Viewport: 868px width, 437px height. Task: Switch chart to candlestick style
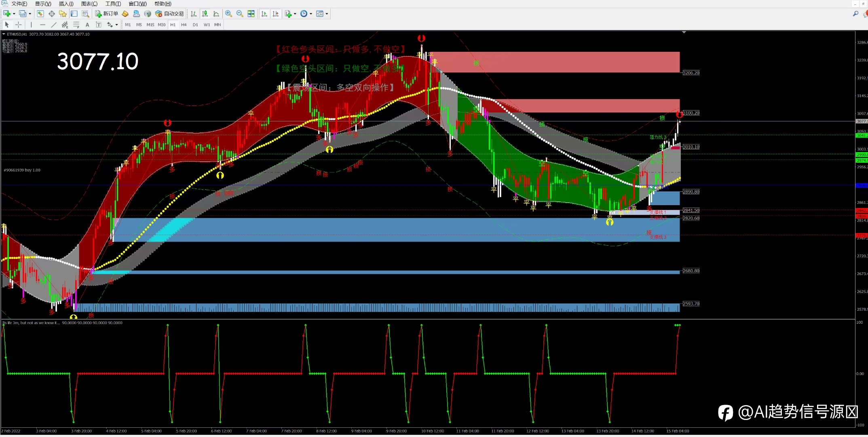pyautogui.click(x=205, y=14)
